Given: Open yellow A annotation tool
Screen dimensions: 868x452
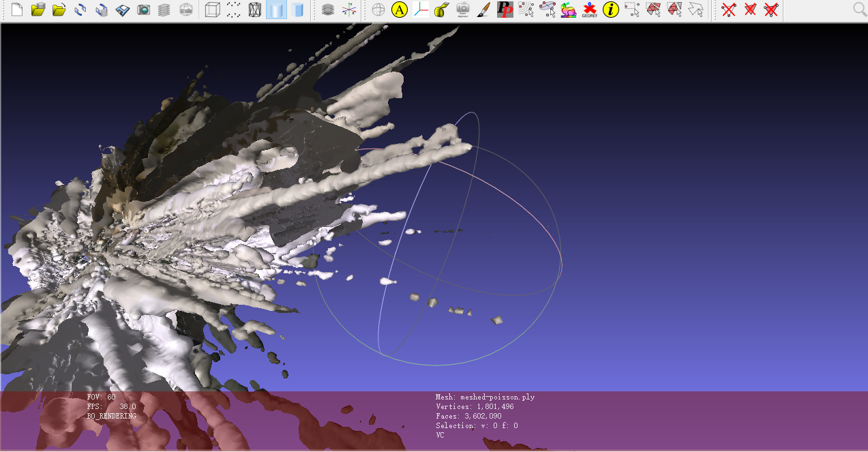Looking at the screenshot, I should coord(400,10).
